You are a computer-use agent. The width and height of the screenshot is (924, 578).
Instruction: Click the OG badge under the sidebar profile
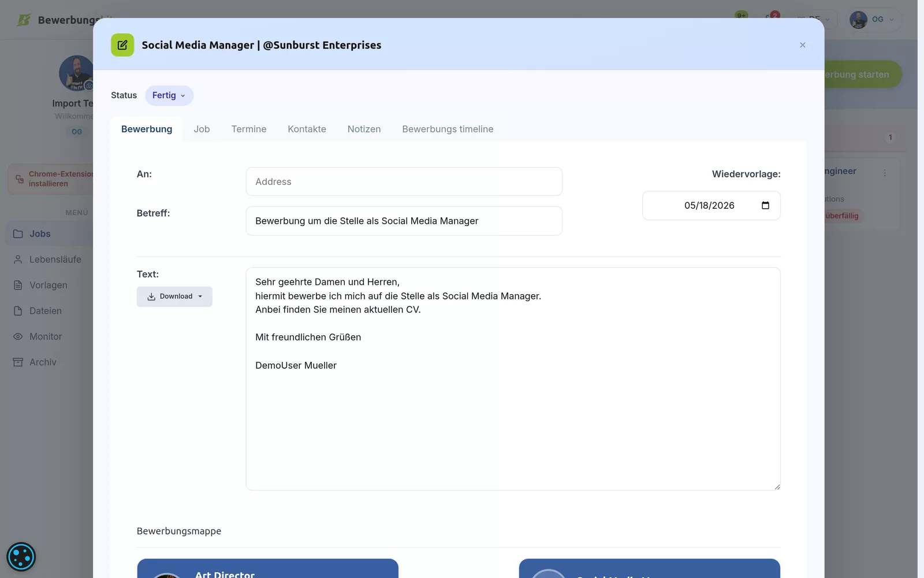pyautogui.click(x=77, y=132)
